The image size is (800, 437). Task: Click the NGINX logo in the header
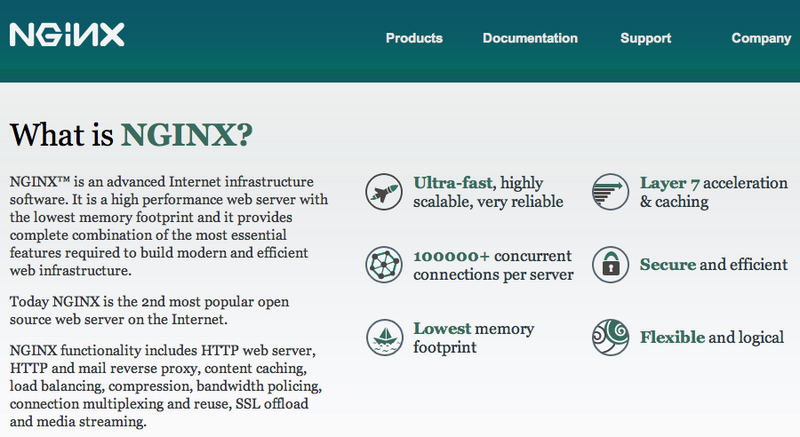pyautogui.click(x=67, y=36)
